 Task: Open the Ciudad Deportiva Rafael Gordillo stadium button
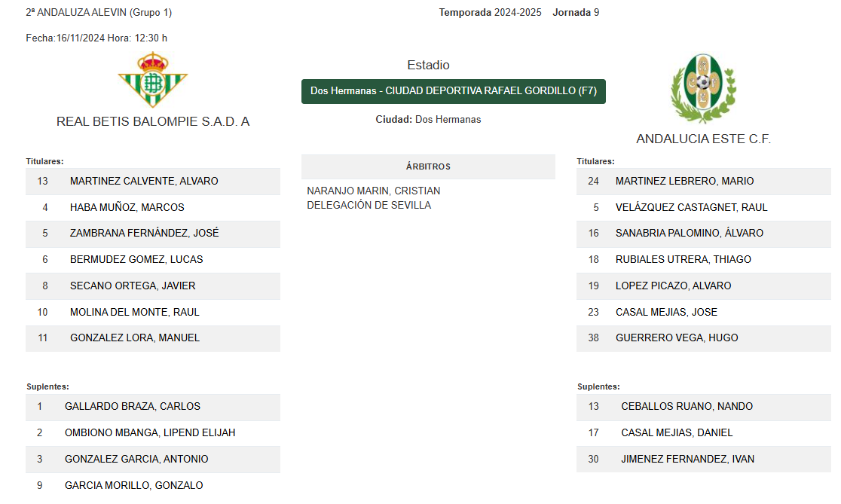pyautogui.click(x=453, y=91)
